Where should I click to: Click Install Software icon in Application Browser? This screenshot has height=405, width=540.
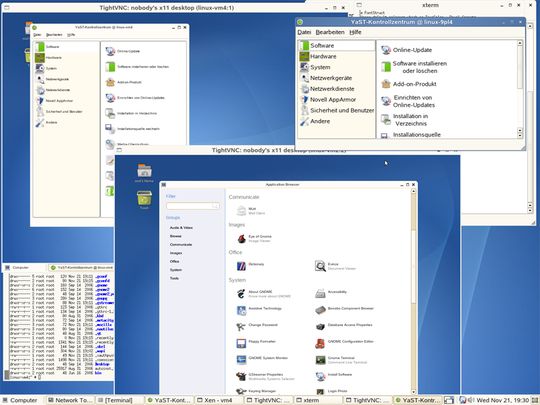pos(320,376)
